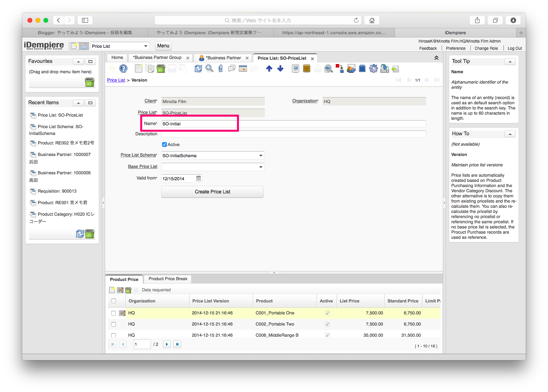Click the Favourites trash bin icon
This screenshot has width=548, height=392.
click(90, 82)
